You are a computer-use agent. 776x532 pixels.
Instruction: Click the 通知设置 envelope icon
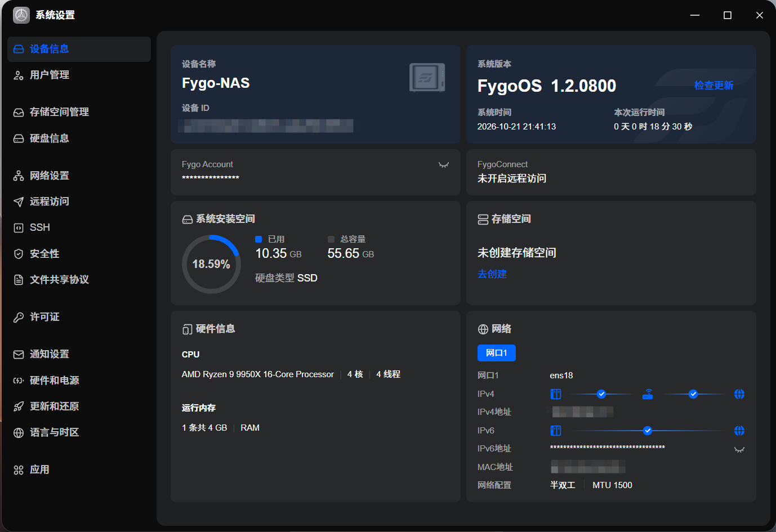point(19,354)
